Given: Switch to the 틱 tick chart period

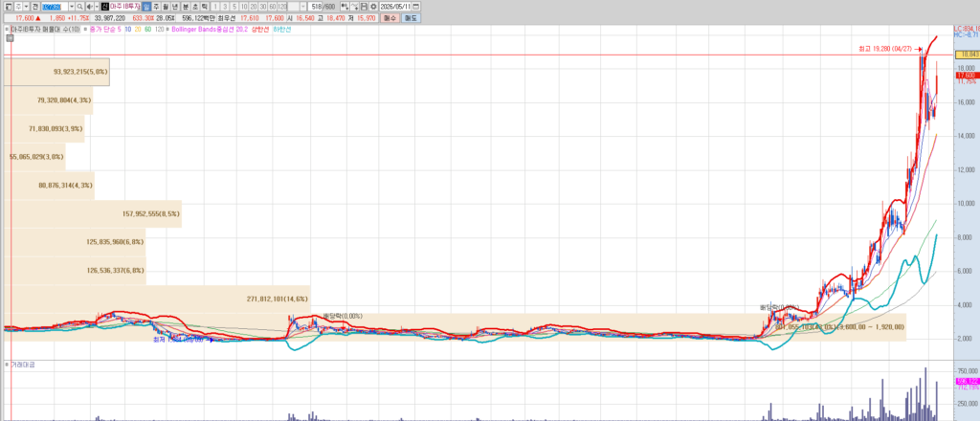Looking at the screenshot, I should 205,7.
